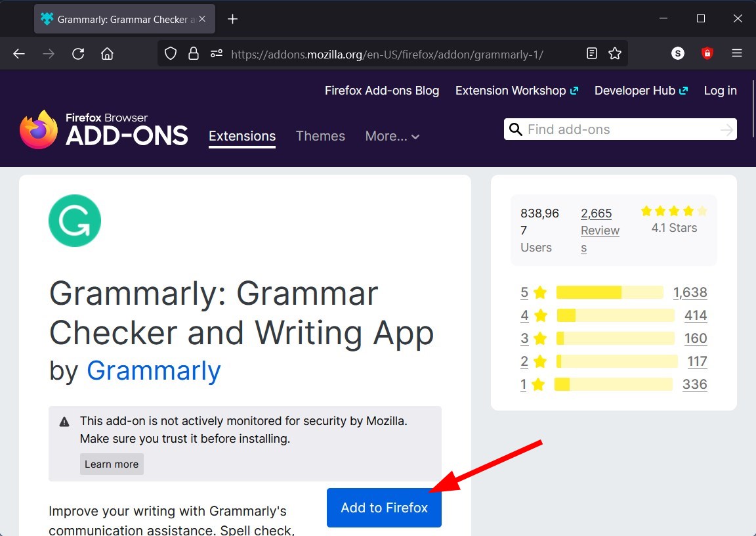Click the 5-star rating bar
This screenshot has width=756, height=536.
pos(610,292)
